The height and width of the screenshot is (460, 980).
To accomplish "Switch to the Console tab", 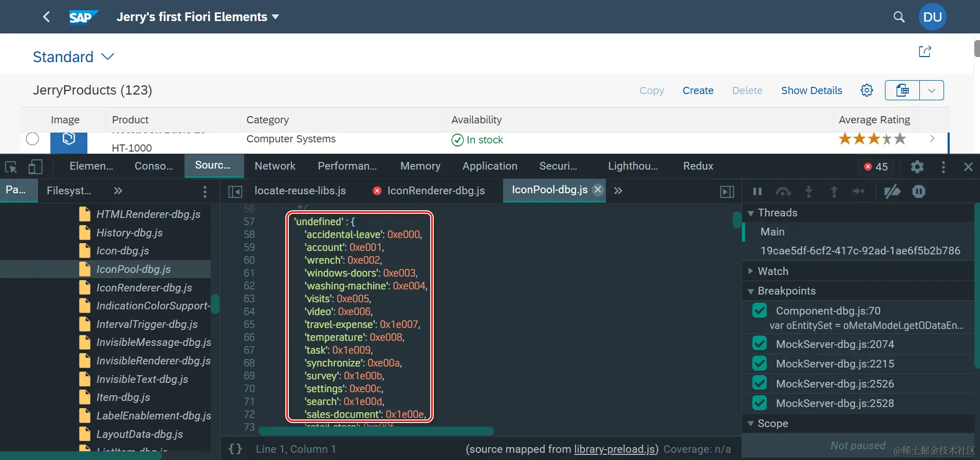I will (x=154, y=166).
